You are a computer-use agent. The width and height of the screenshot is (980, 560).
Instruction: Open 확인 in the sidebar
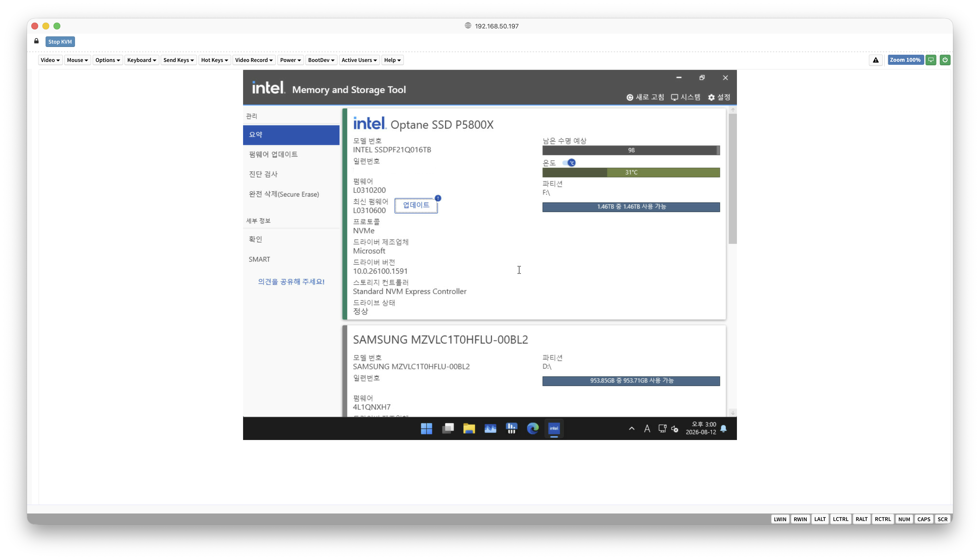(x=291, y=239)
